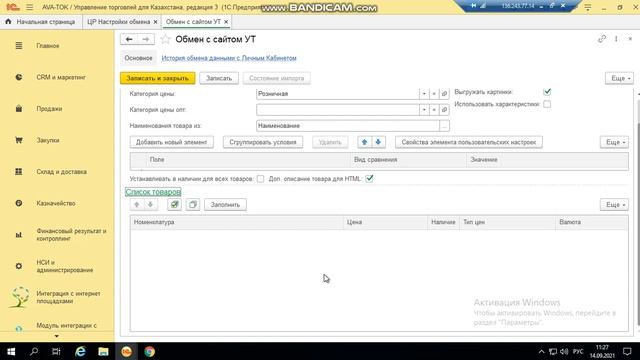Clear the Категория цены value

434,94
